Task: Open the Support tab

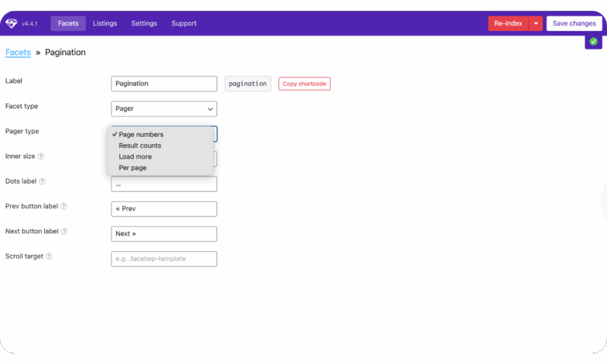Action: pos(184,23)
